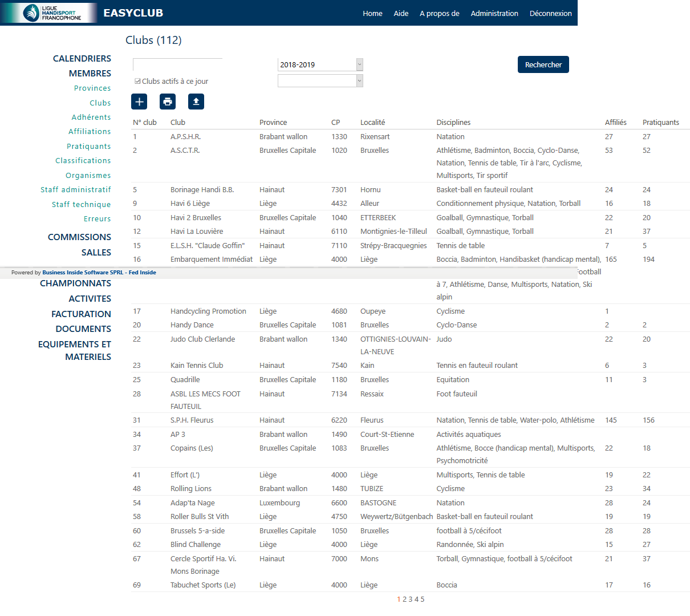Go to page 3 of results
This screenshot has height=616, width=690.
pos(411,599)
